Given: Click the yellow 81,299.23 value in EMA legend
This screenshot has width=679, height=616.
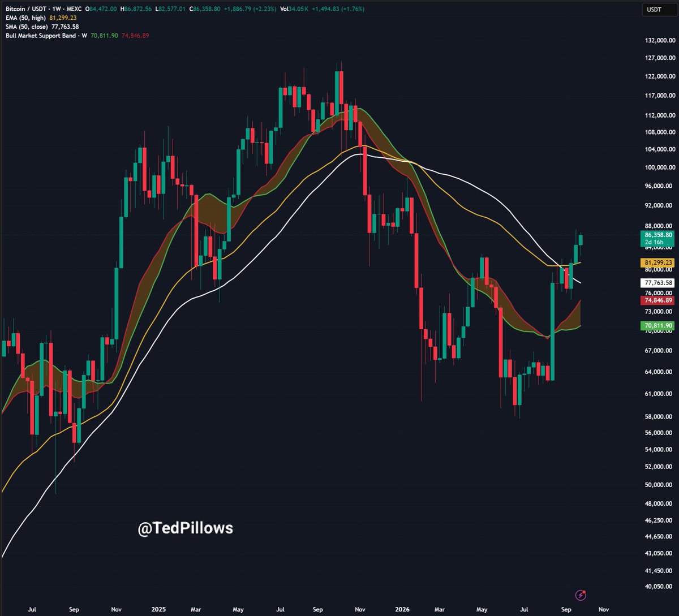Looking at the screenshot, I should [63, 18].
